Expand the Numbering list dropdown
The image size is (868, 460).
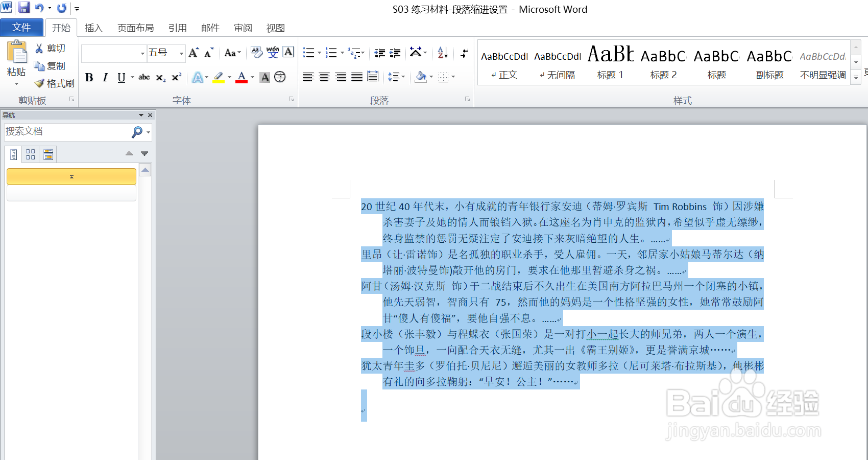(x=342, y=53)
